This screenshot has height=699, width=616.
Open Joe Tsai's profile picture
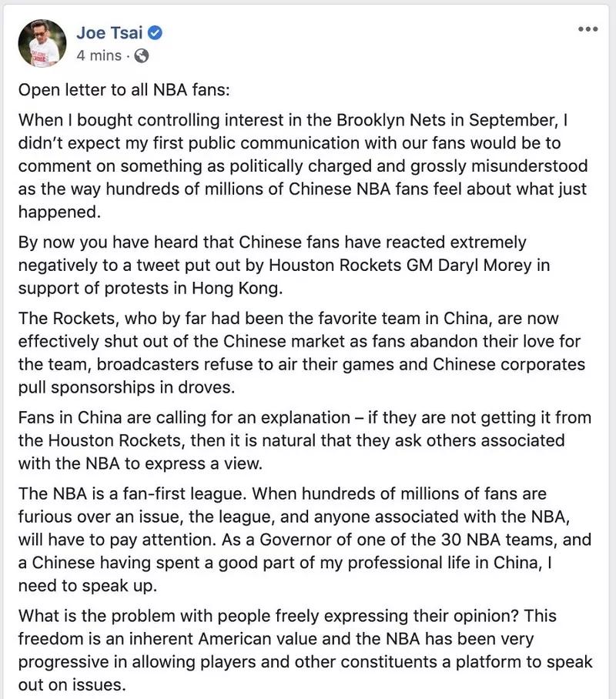click(x=42, y=43)
